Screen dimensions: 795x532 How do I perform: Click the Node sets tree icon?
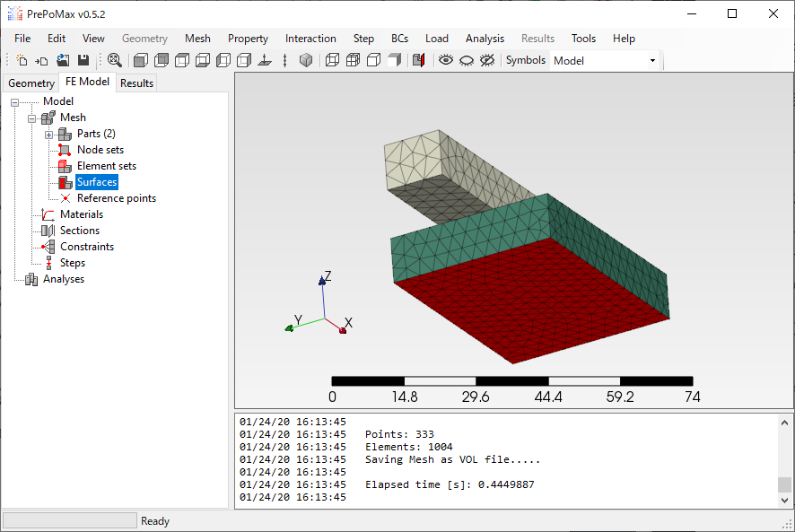coord(65,150)
